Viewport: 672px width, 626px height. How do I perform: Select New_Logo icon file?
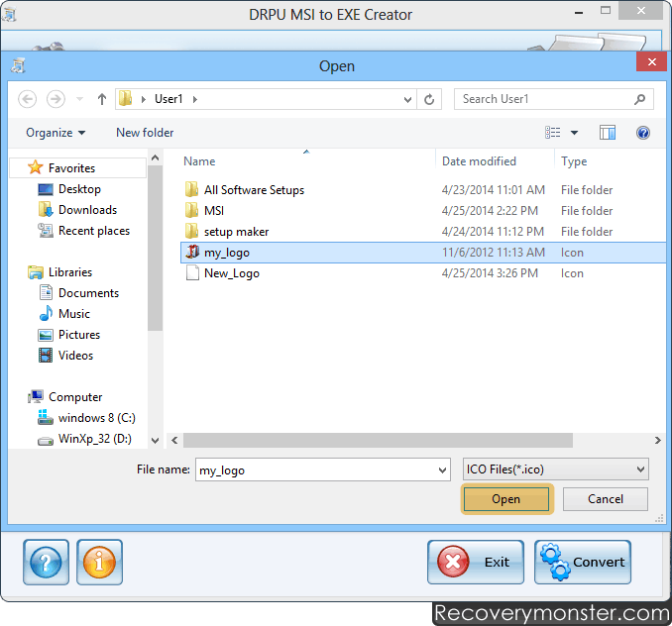coord(231,273)
